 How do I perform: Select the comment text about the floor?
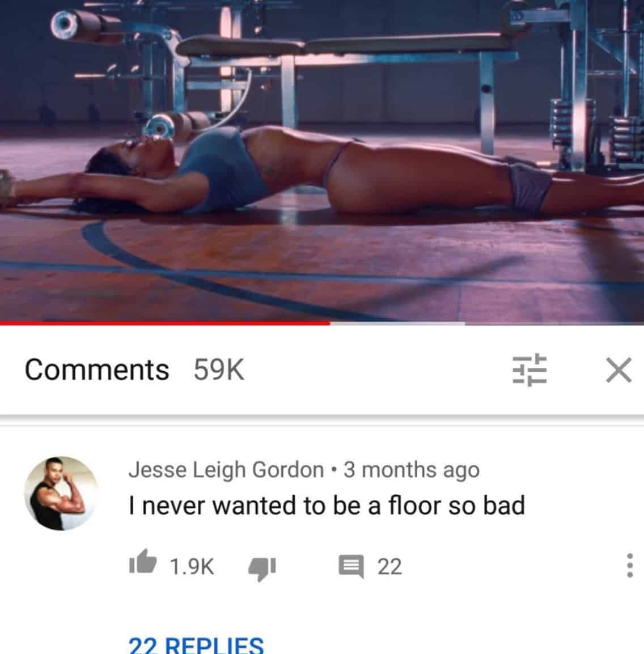327,506
